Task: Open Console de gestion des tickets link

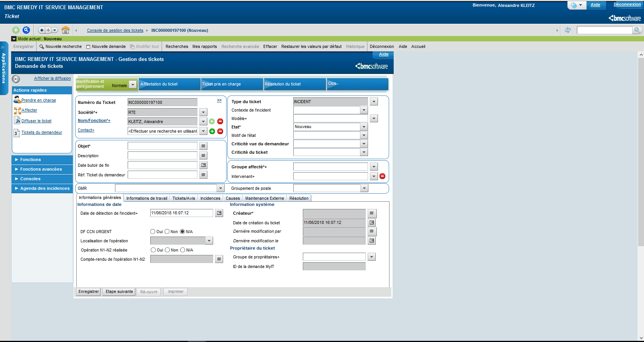Action: coord(115,30)
